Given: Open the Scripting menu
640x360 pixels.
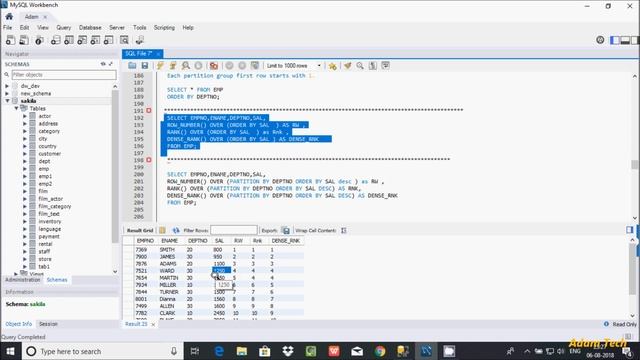Looking at the screenshot, I should coord(164,28).
